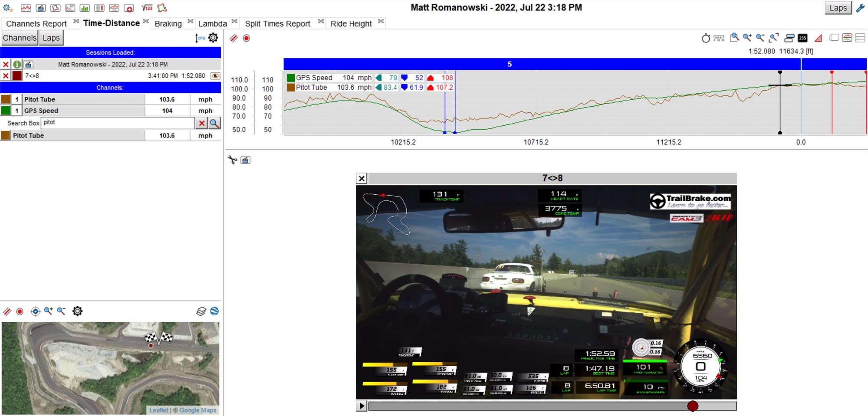This screenshot has width=868, height=416.
Task: Click the stopwatch time-mode icon above the graph
Action: tap(706, 38)
